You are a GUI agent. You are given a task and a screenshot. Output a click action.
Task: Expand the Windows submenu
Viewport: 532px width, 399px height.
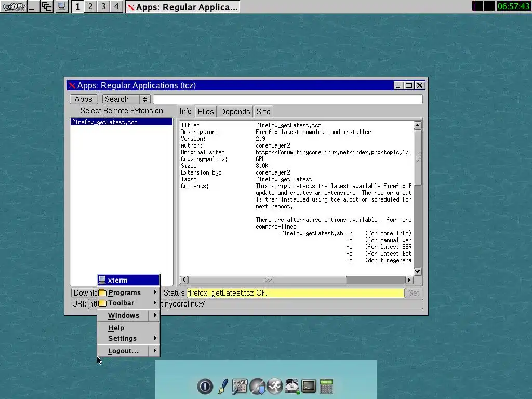coord(128,315)
